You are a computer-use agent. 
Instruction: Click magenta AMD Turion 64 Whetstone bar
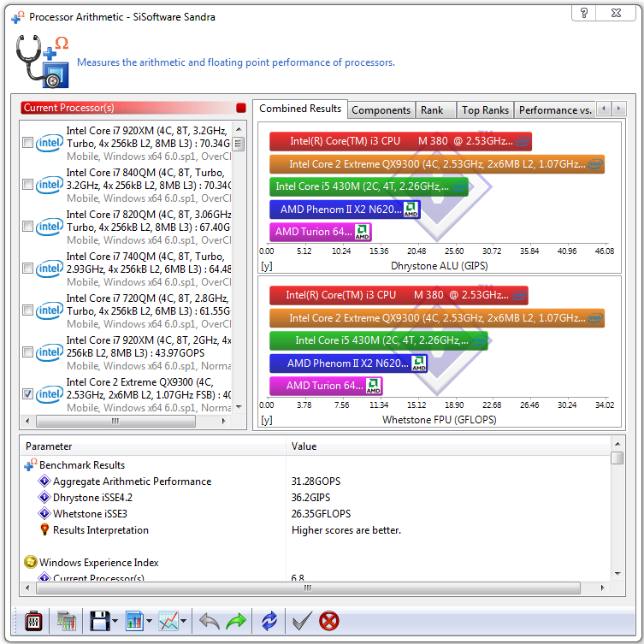click(326, 386)
